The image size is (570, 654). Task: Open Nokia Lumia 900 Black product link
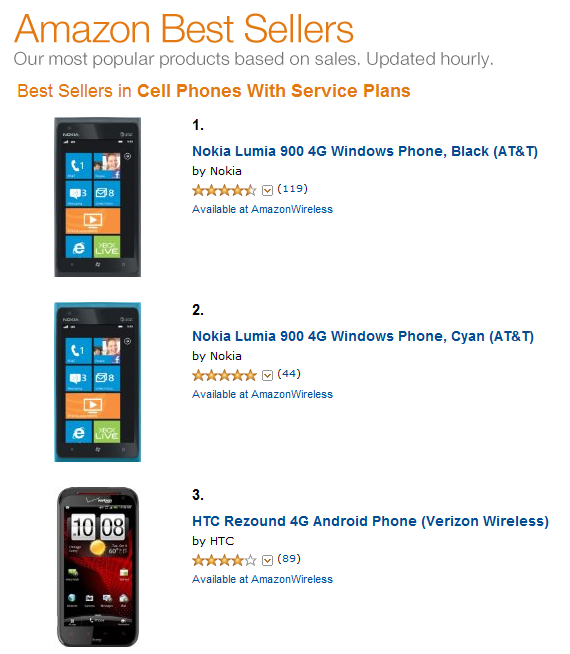pos(365,151)
